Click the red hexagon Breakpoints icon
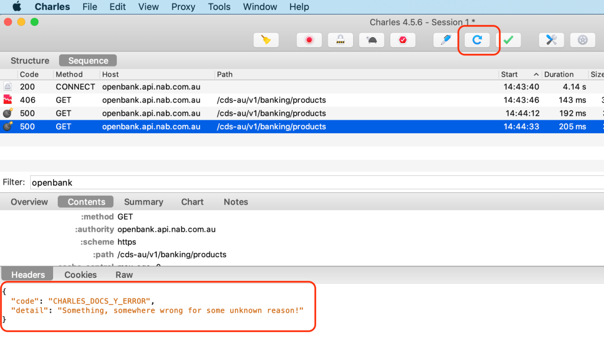Image resolution: width=604 pixels, height=364 pixels. [403, 40]
